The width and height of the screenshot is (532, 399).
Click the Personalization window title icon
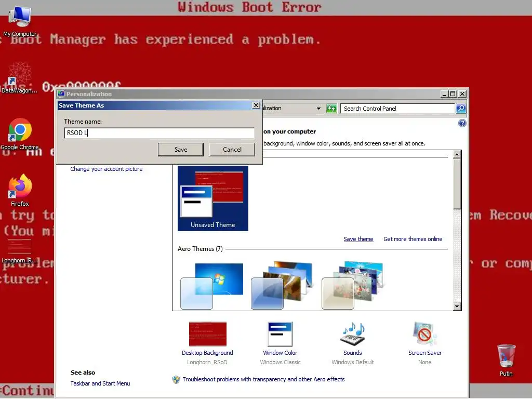[61, 94]
